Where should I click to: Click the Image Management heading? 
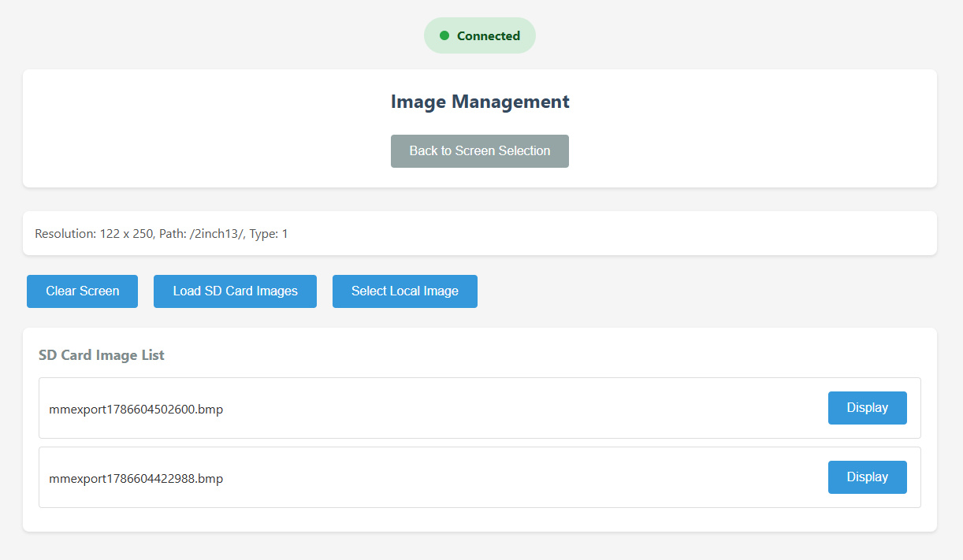[480, 102]
